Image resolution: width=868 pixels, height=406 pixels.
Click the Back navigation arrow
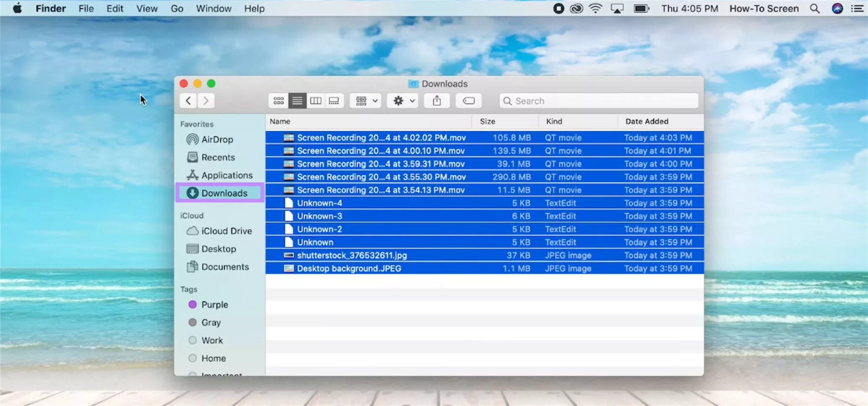point(188,100)
